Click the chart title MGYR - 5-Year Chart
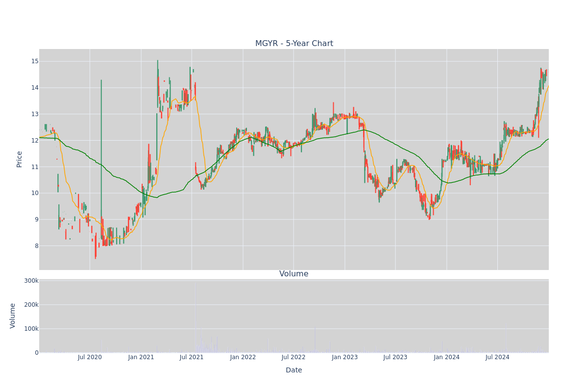The image size is (588, 392). [x=294, y=44]
